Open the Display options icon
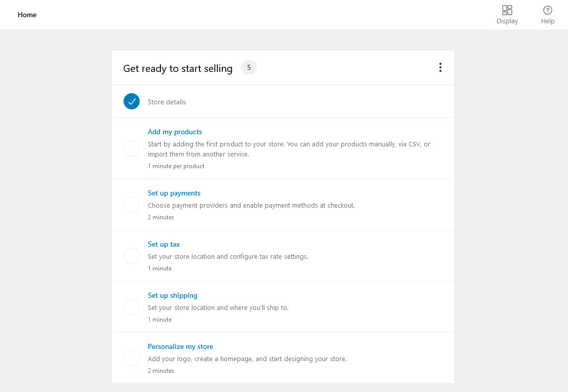 pos(507,10)
